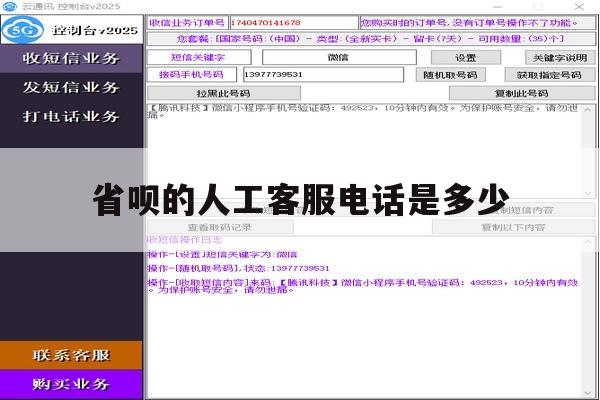Click the 接码手机号码 label
This screenshot has width=600, height=400.
[192, 75]
